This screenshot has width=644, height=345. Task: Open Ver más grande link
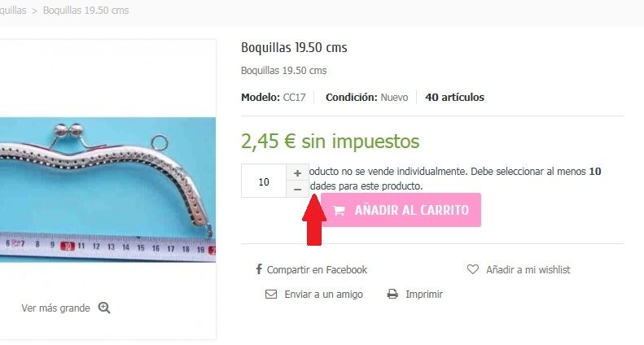(x=55, y=308)
